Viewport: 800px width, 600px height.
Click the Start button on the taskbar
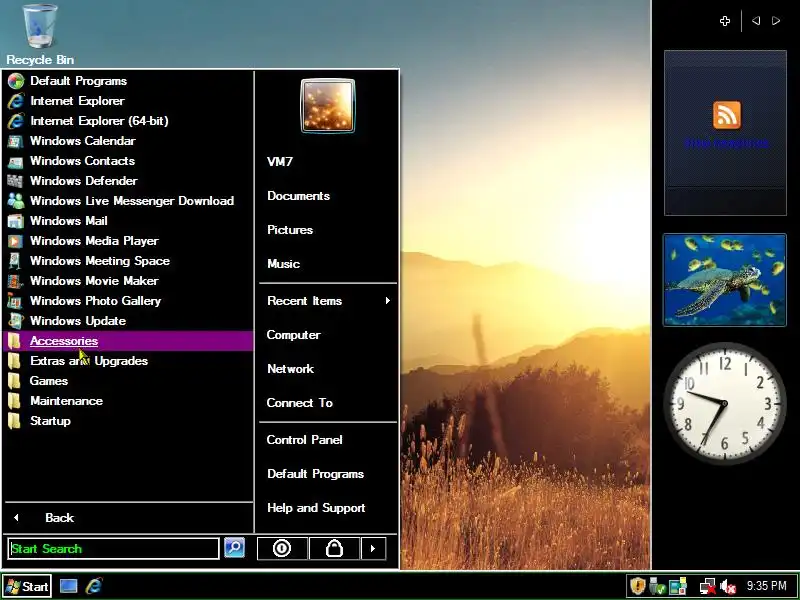[x=27, y=586]
